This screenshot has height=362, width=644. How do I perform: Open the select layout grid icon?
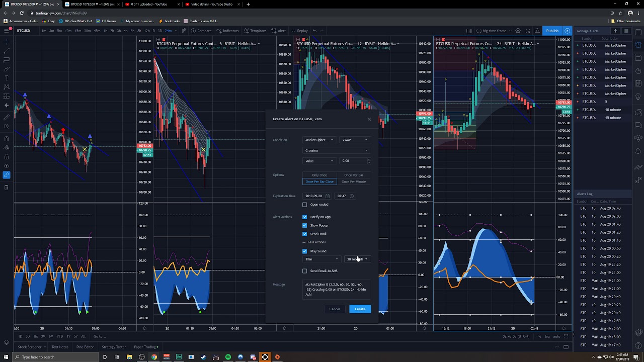(469, 31)
